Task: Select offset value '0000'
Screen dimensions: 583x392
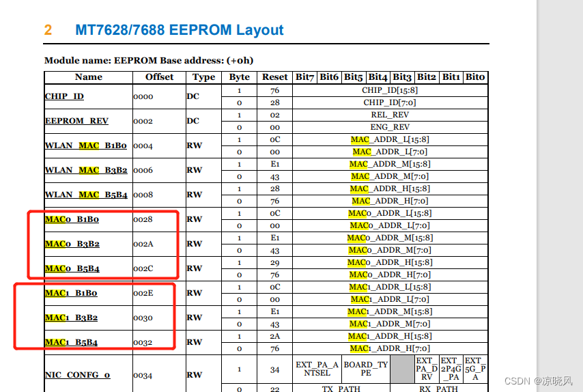Action: (x=143, y=97)
